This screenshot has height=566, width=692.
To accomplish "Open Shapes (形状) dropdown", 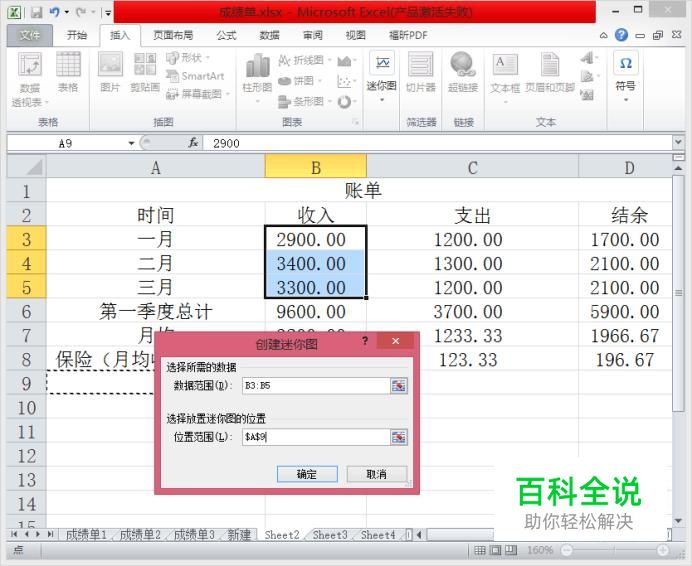I will [188, 58].
